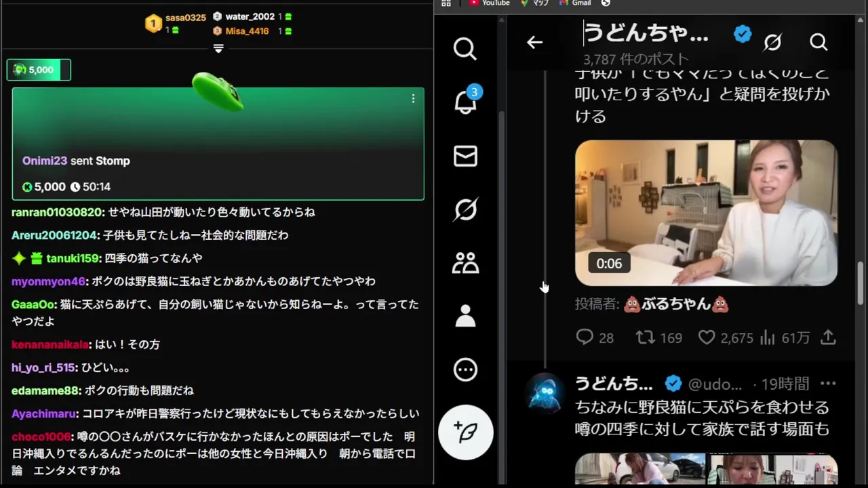Viewport: 868px width, 488px height.
Task: Click gifter Misa_4416 in leaderboard
Action: coord(247,31)
